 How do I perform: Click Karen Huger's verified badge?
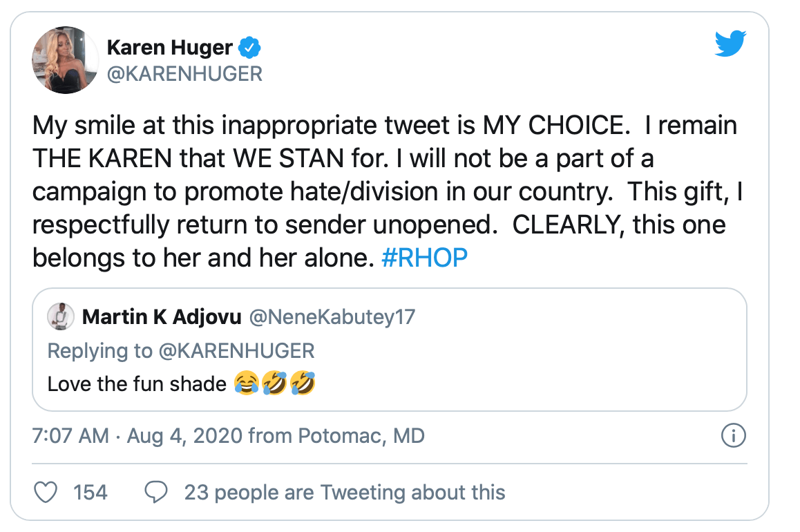249,48
